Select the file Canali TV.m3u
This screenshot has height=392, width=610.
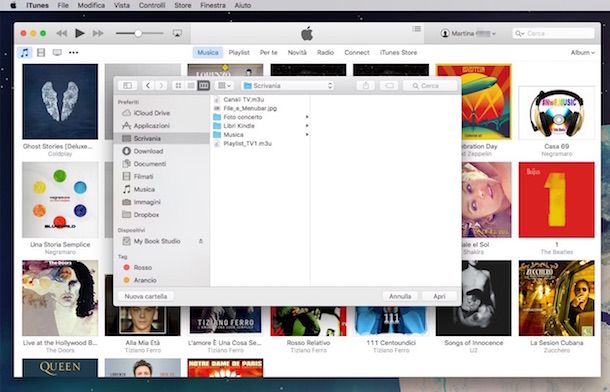click(244, 100)
